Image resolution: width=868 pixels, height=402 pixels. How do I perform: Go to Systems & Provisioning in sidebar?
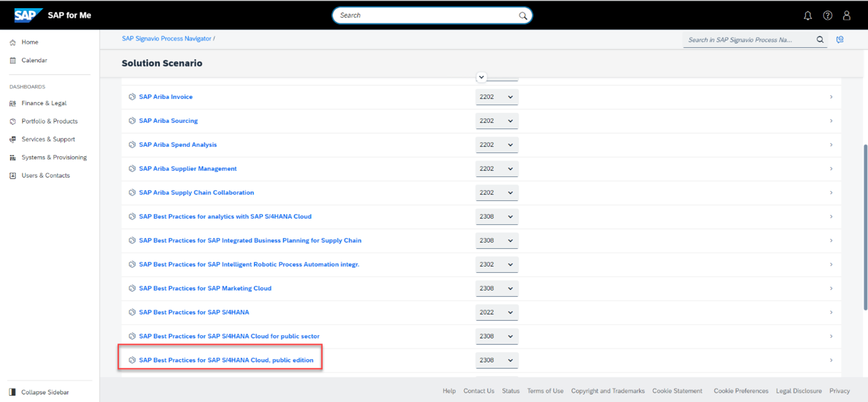pos(54,158)
